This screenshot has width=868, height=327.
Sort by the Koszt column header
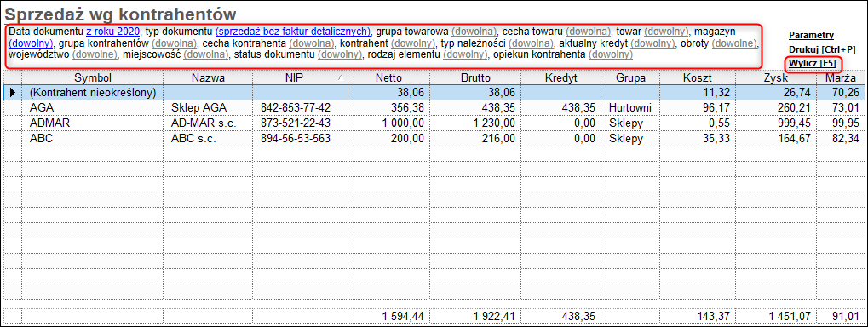(x=698, y=78)
